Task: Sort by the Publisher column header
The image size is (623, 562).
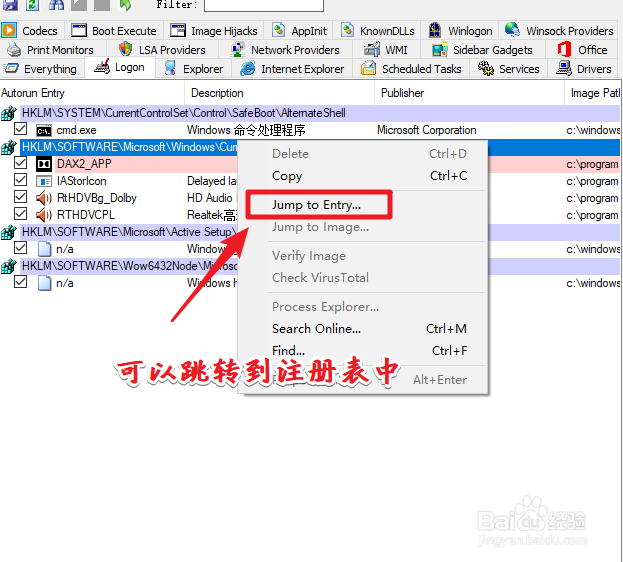Action: pos(469,93)
